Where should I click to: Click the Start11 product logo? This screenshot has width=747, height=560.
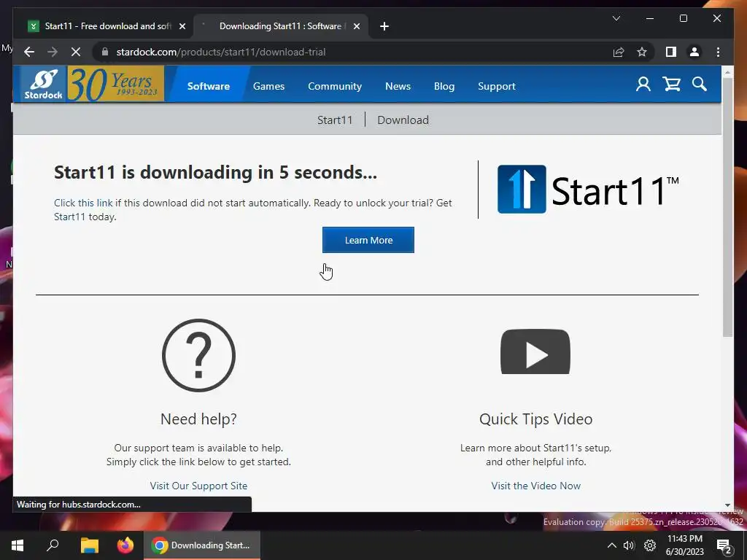pyautogui.click(x=587, y=190)
